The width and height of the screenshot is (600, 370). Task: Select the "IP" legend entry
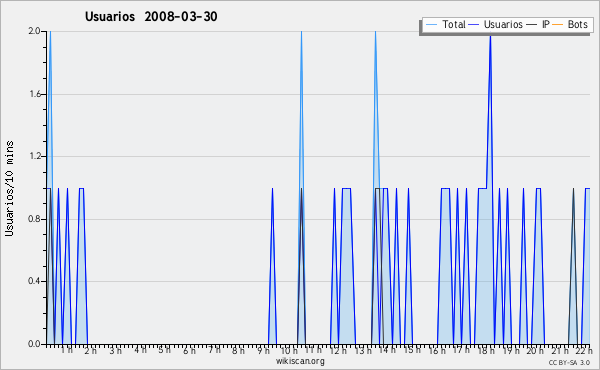(x=538, y=24)
